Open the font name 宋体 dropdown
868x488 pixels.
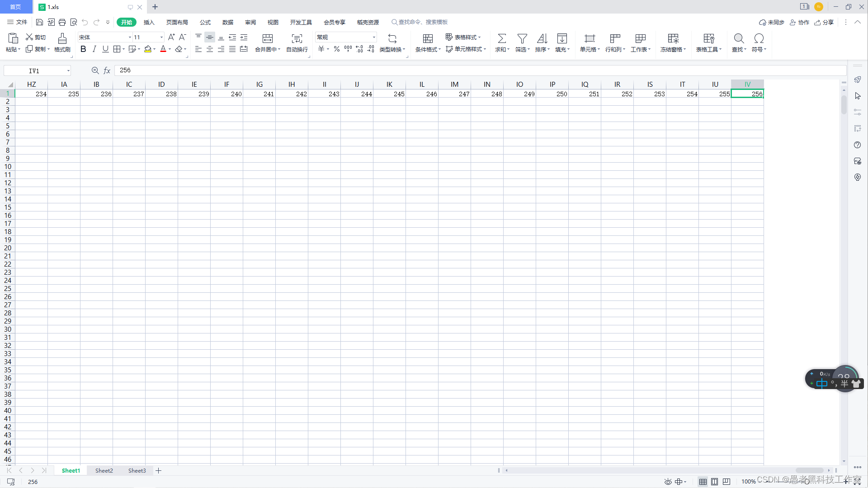130,38
